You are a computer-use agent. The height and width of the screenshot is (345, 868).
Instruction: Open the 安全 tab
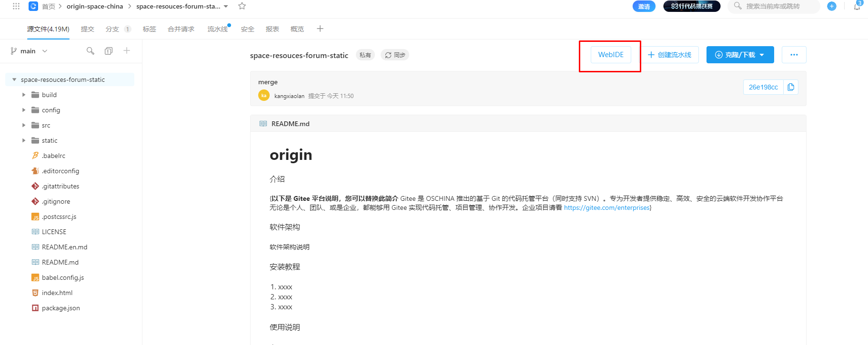tap(248, 29)
